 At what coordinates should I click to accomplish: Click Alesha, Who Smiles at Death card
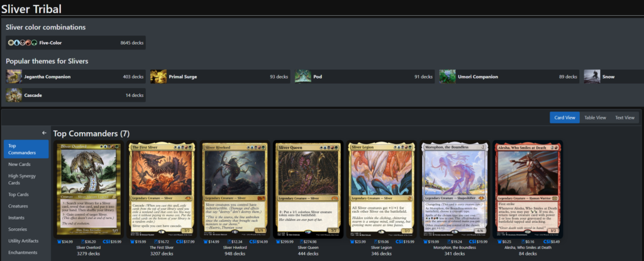click(x=528, y=189)
